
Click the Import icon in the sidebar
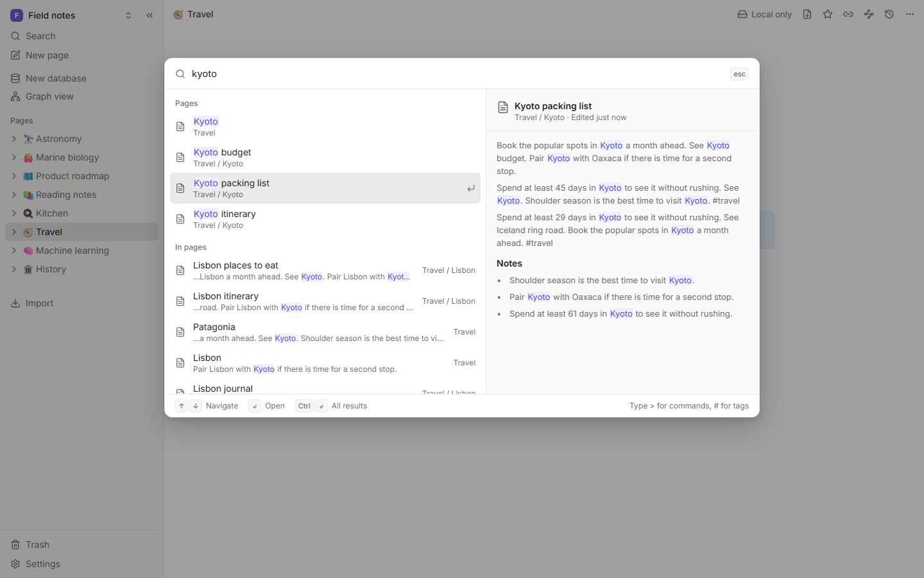click(15, 303)
